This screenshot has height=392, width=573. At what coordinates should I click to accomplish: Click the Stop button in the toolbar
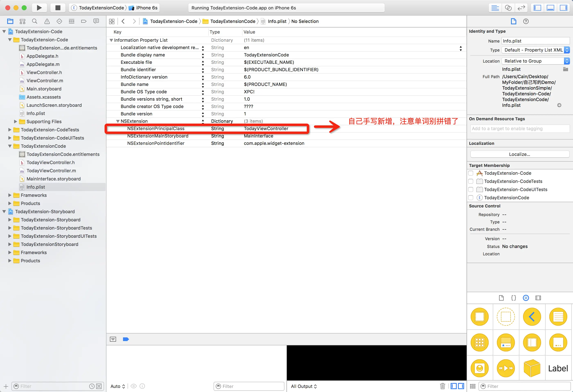pos(58,8)
